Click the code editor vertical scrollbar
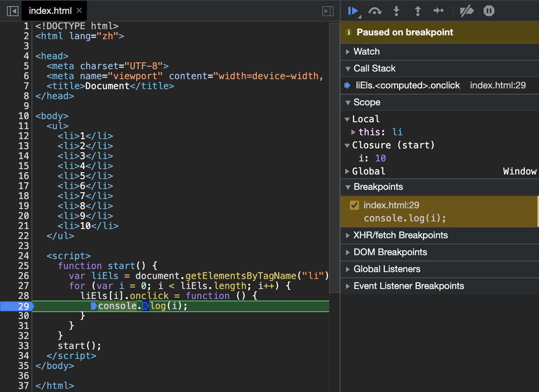The width and height of the screenshot is (539, 392). (x=334, y=158)
